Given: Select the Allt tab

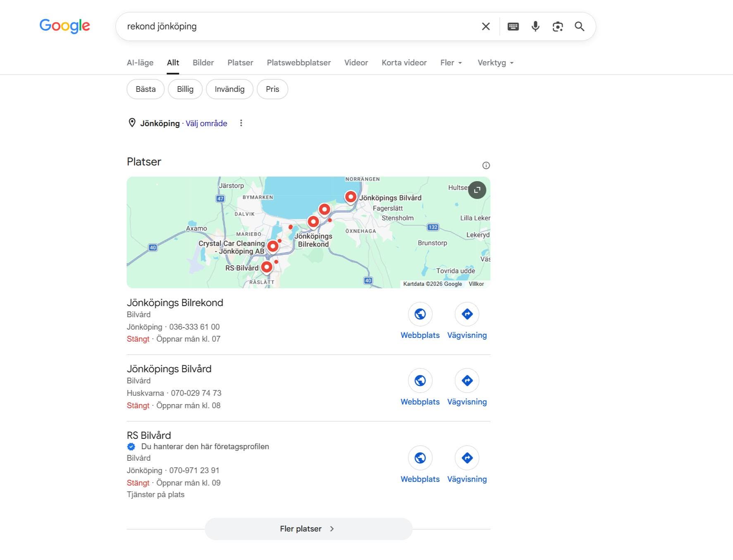Looking at the screenshot, I should [x=173, y=62].
